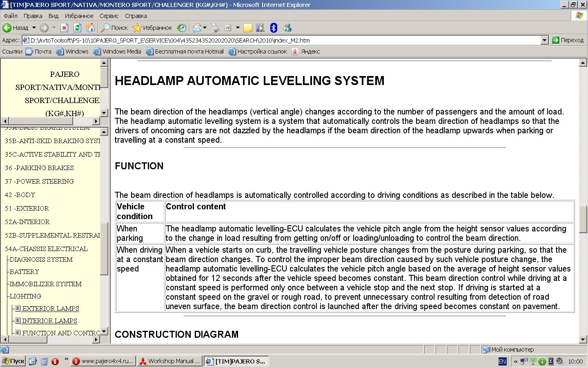Open the INTERIOR LAMPS link

(x=49, y=321)
